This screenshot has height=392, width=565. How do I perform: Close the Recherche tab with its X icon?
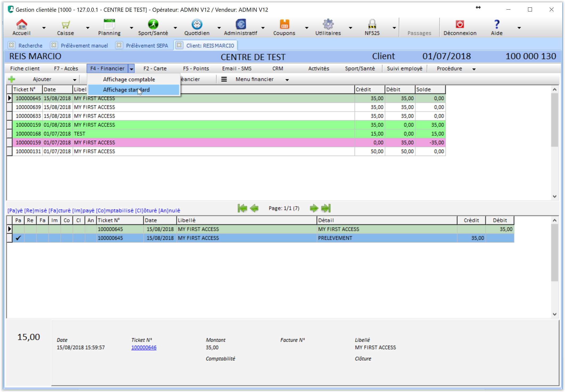coord(11,45)
